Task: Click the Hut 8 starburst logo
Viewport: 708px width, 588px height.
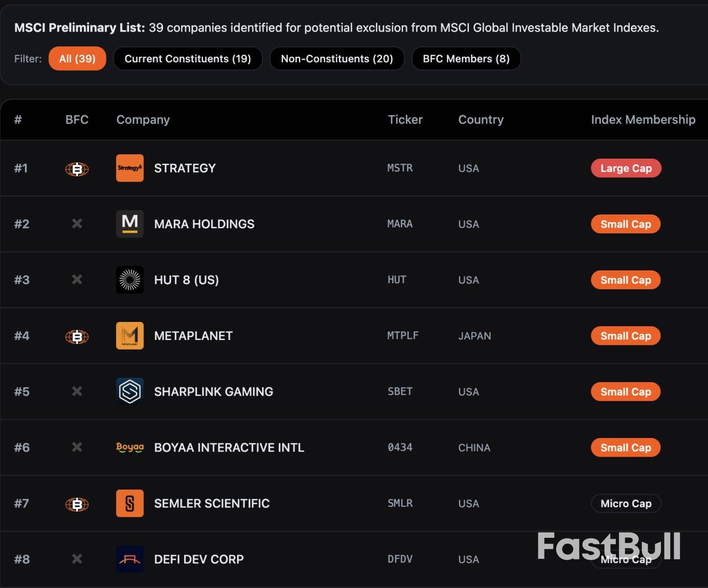Action: click(x=130, y=280)
